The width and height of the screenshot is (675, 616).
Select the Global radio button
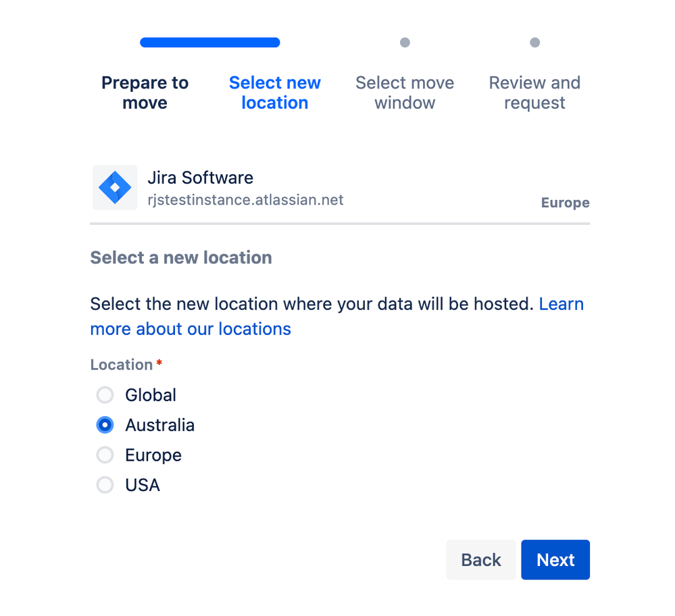pyautogui.click(x=105, y=394)
